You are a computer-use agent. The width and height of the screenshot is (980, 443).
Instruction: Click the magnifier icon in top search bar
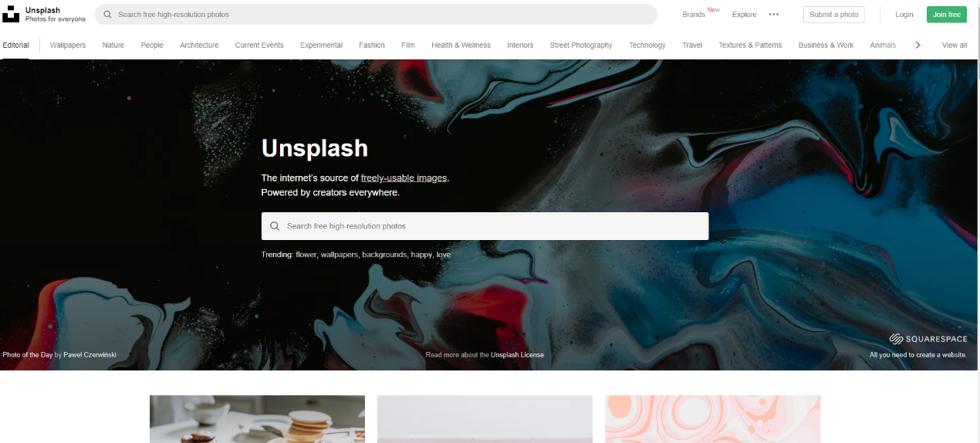[107, 15]
